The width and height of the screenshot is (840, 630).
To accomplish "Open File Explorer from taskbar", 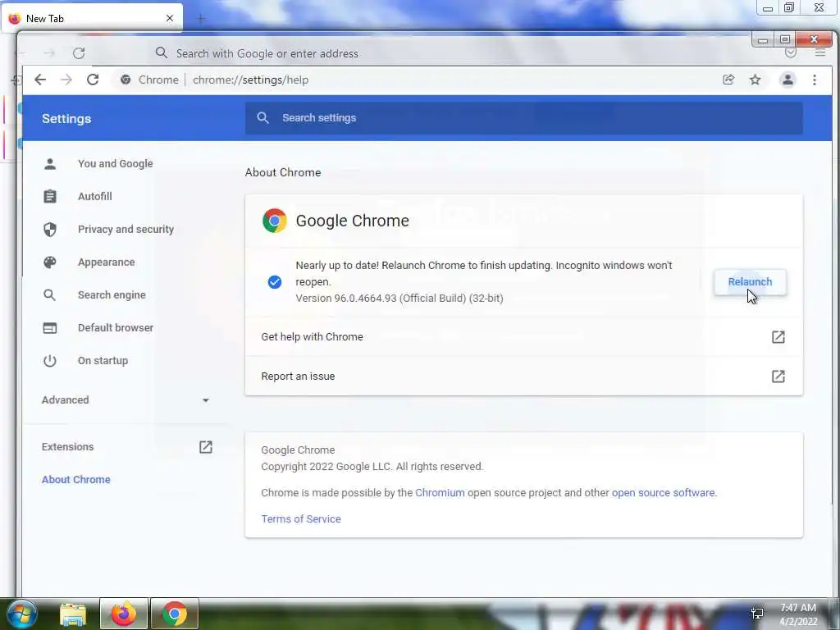I will click(73, 614).
